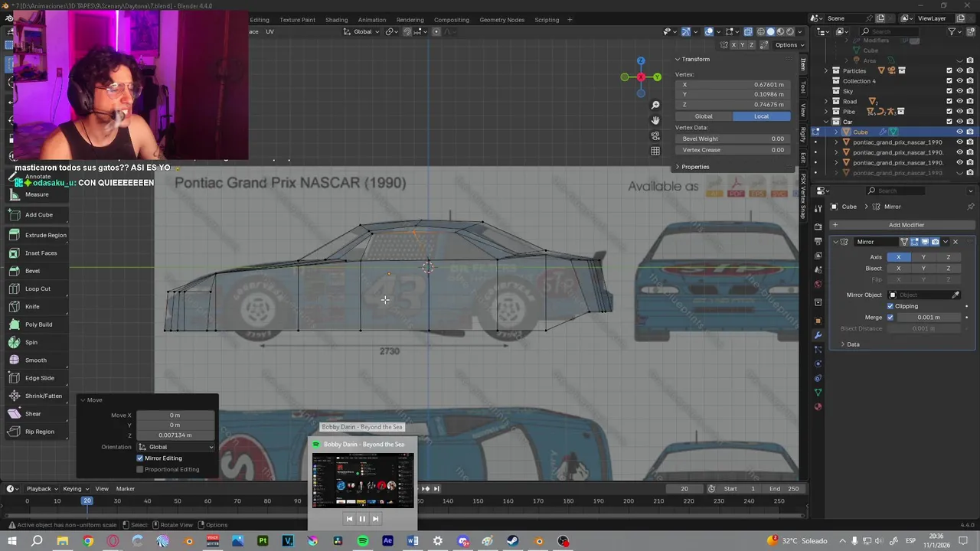This screenshot has width=980, height=551.
Task: Switch to the Shading workspace tab
Action: point(336,20)
